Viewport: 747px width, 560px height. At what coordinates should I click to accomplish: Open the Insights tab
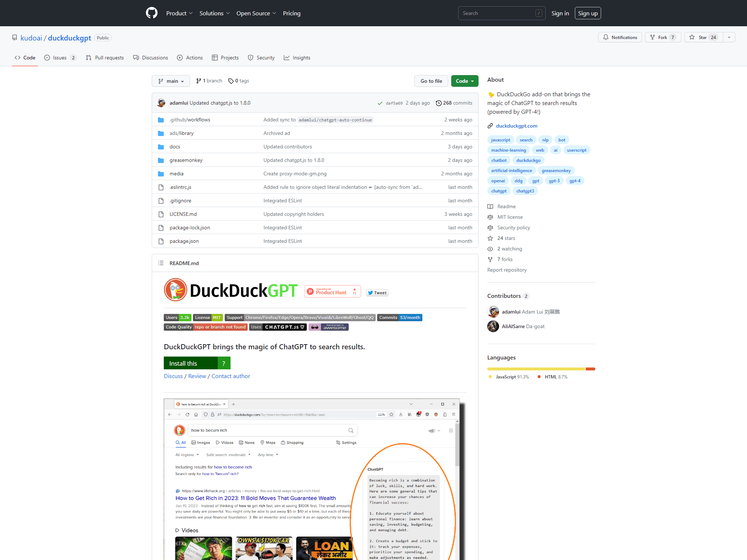(x=297, y=58)
